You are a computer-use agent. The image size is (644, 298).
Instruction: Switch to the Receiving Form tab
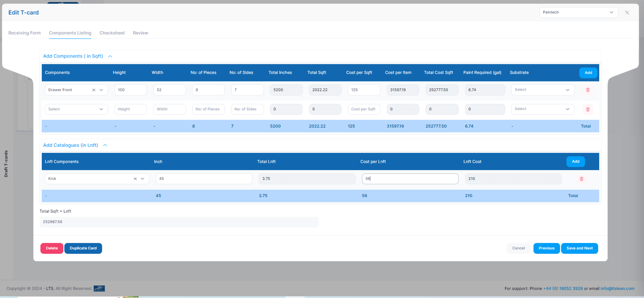tap(25, 33)
